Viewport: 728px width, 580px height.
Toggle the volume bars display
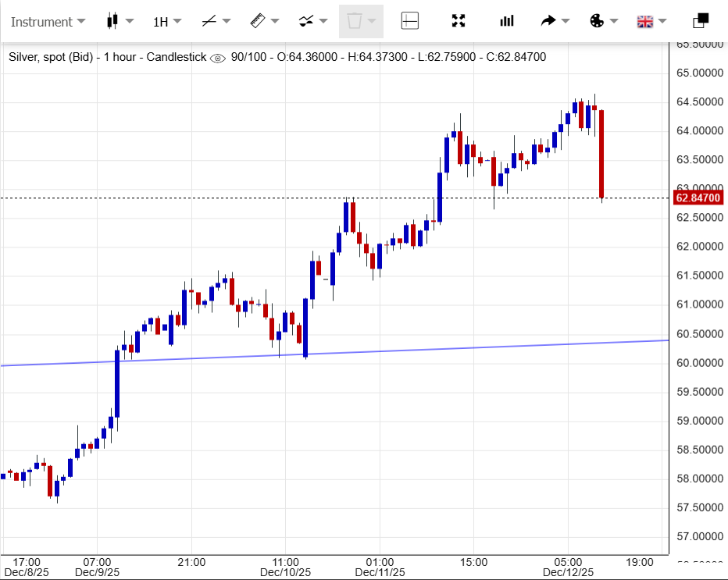pyautogui.click(x=507, y=21)
